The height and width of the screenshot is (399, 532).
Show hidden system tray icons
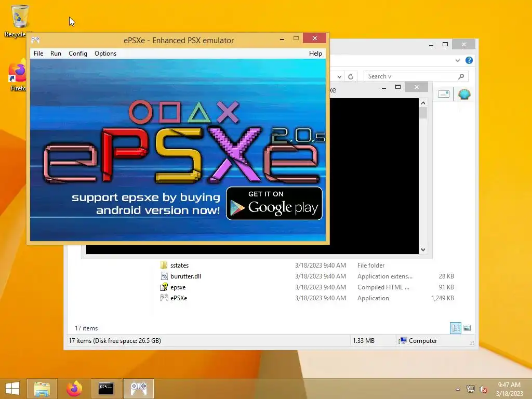[458, 389]
